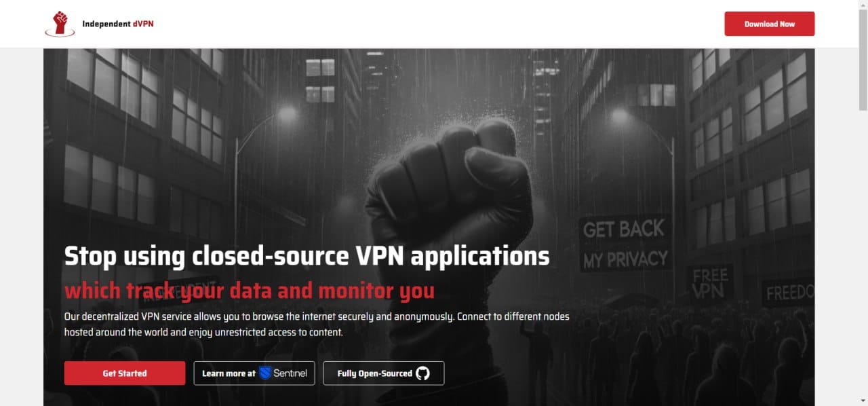Click the empty scrollbar track below thumb

pos(863,253)
